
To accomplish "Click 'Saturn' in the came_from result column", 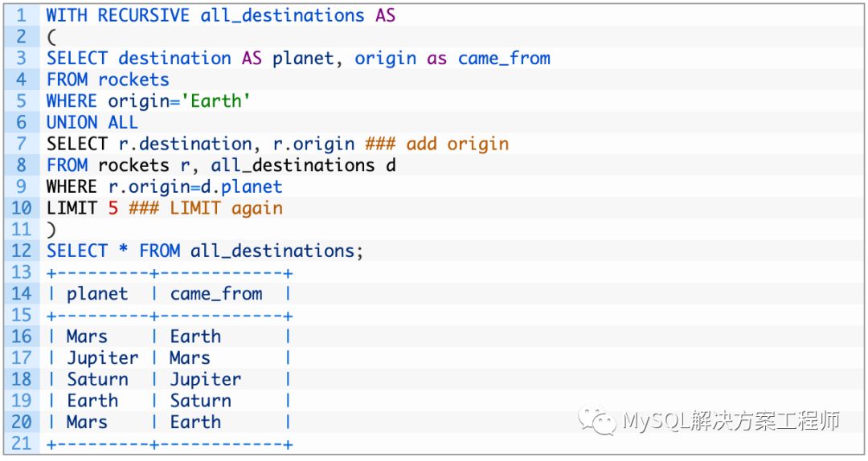I will click(x=200, y=401).
